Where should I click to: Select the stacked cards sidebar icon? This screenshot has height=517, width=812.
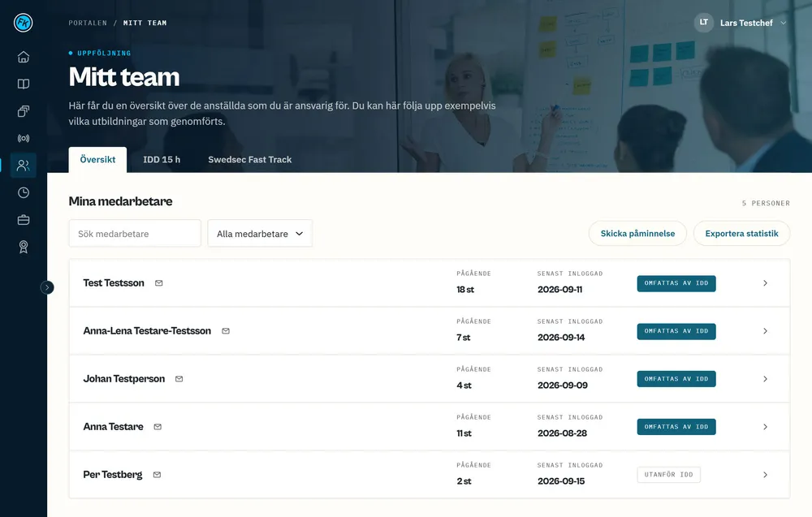point(24,111)
